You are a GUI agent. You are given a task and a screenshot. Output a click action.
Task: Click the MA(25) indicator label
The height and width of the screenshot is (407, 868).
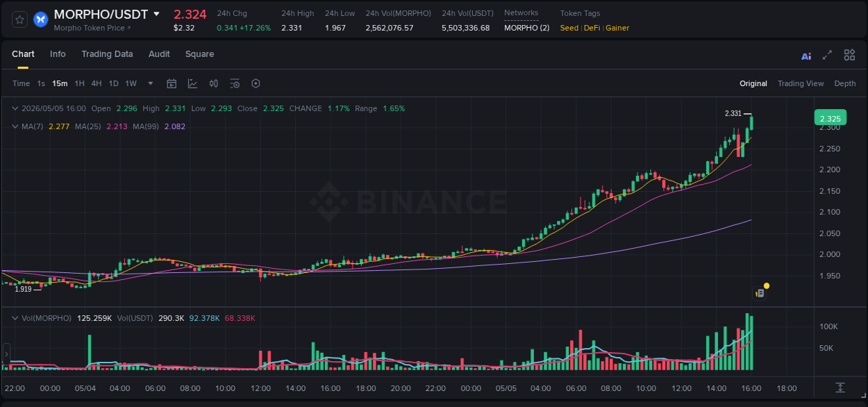click(88, 126)
